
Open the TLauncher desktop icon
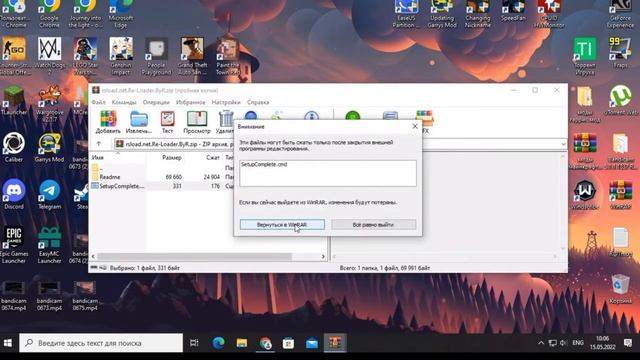tap(14, 101)
